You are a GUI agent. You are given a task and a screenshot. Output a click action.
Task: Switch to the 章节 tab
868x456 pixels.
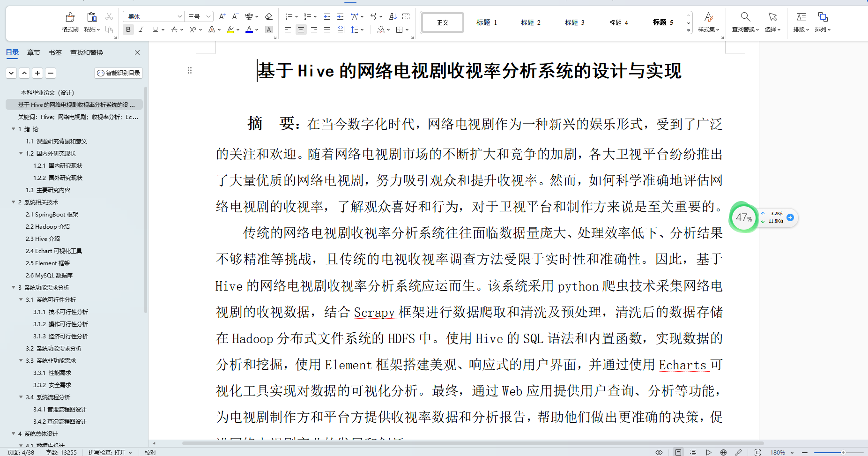coord(34,52)
